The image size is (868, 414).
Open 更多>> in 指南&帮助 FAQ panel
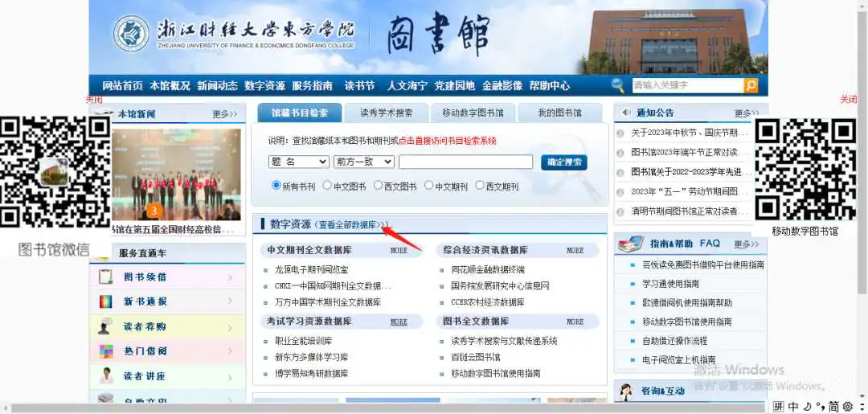pos(746,244)
